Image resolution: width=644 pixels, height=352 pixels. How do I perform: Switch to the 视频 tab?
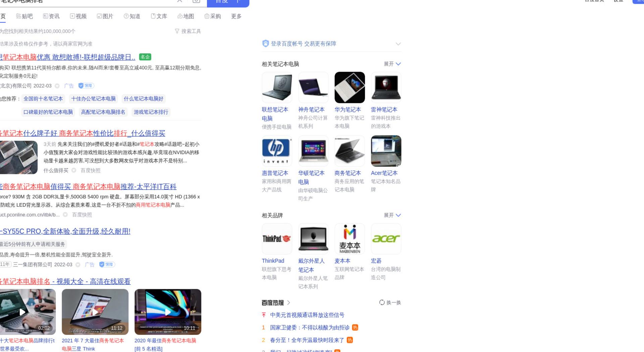[78, 16]
